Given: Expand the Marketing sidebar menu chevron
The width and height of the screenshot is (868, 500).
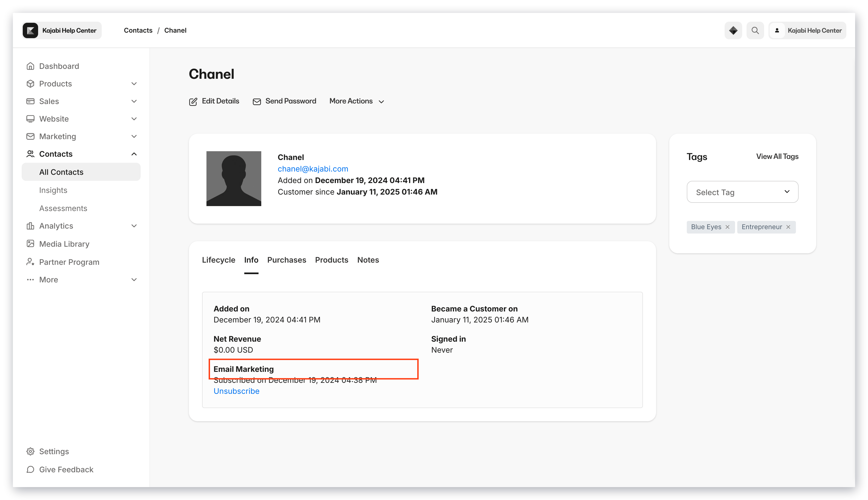Looking at the screenshot, I should click(x=134, y=136).
